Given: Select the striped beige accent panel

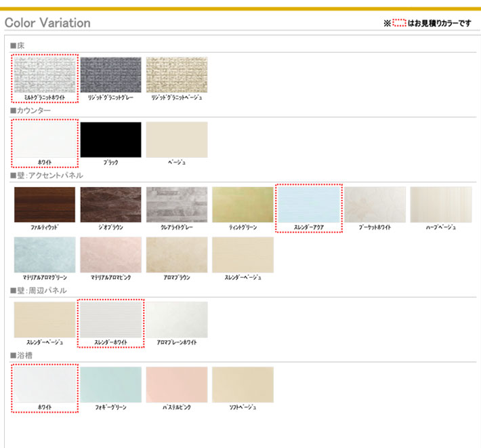Looking at the screenshot, I should tap(441, 205).
